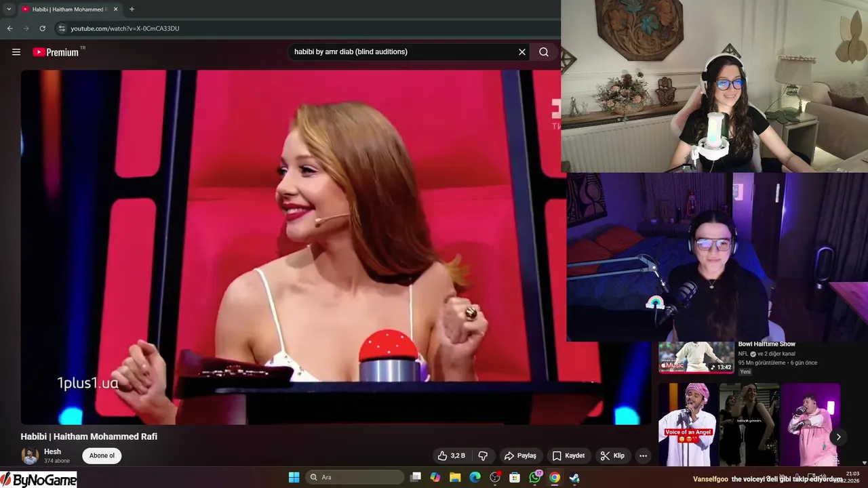868x488 pixels.
Task: Click the Klip scissors button
Action: (x=612, y=455)
